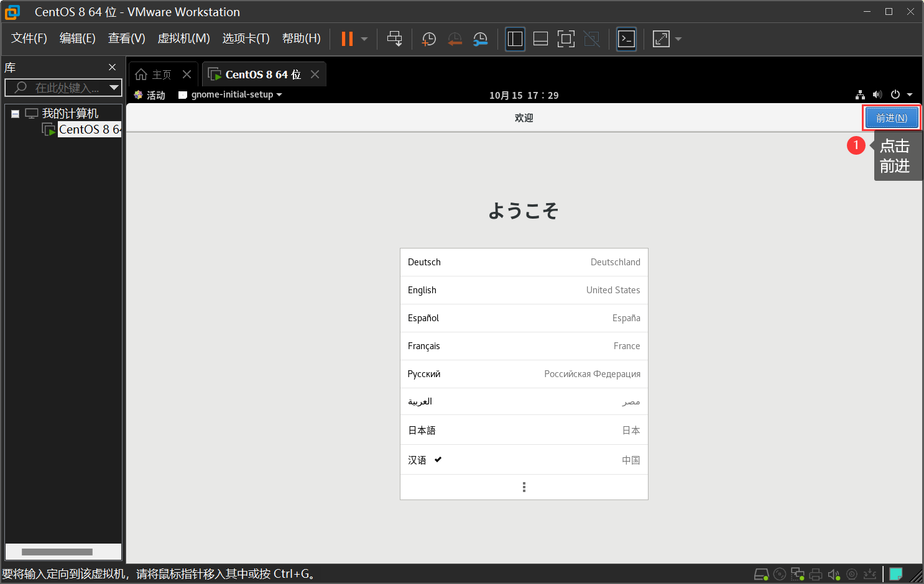
Task: Select Русский language row
Action: pos(524,374)
